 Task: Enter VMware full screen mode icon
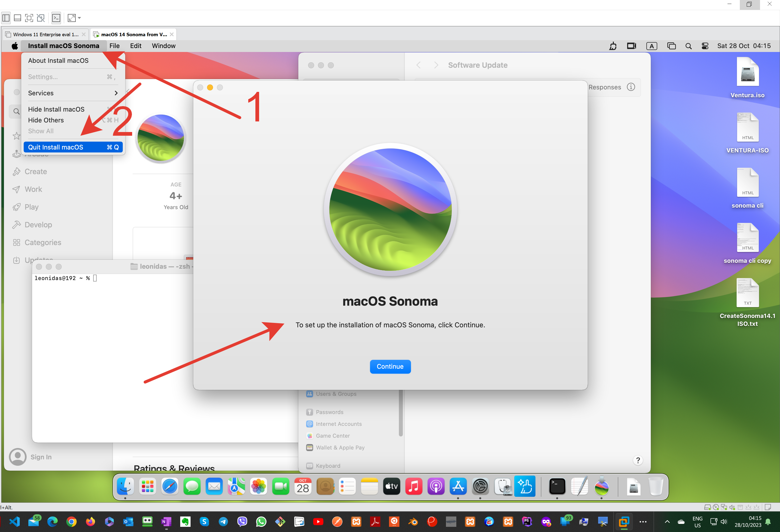click(29, 18)
